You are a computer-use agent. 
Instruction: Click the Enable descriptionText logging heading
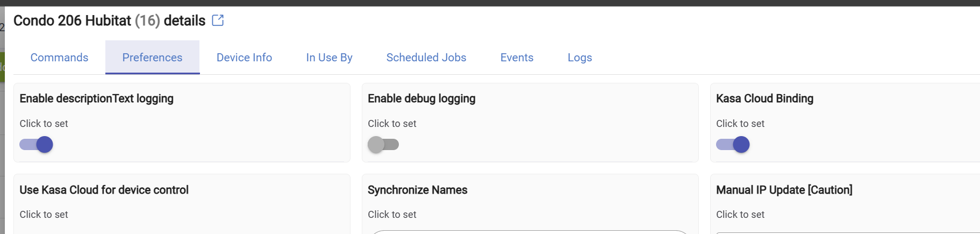point(96,98)
